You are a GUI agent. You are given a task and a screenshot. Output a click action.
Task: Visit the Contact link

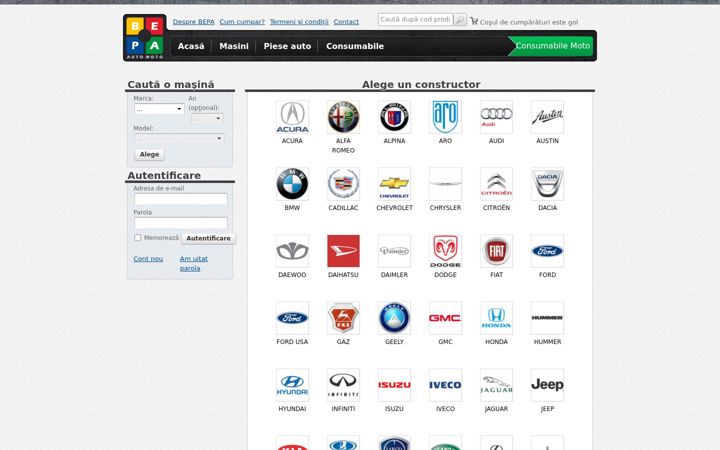pos(346,22)
